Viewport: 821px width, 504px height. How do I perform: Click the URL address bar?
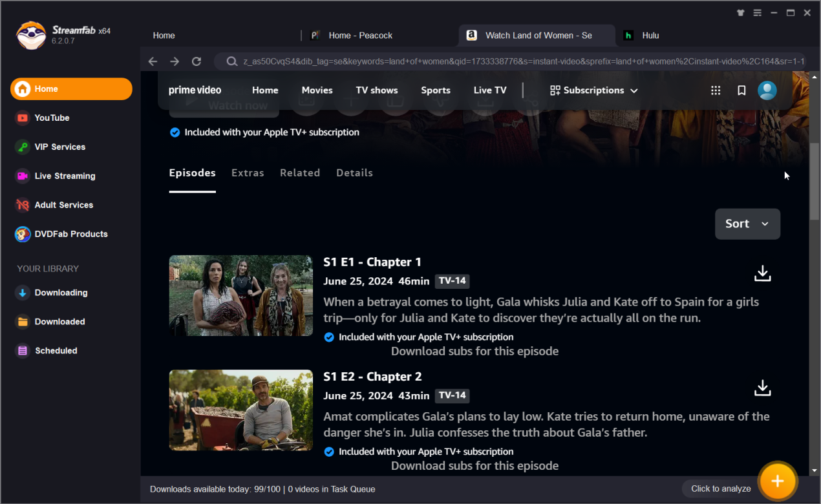pyautogui.click(x=510, y=61)
